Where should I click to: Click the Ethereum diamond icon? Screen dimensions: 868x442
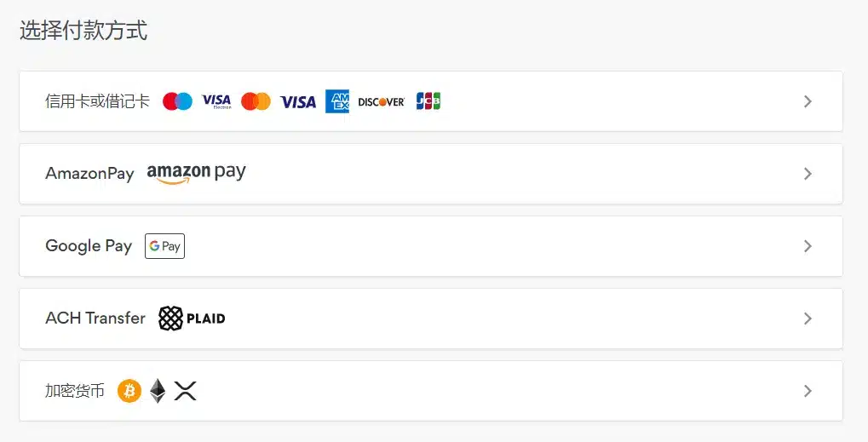pos(158,391)
